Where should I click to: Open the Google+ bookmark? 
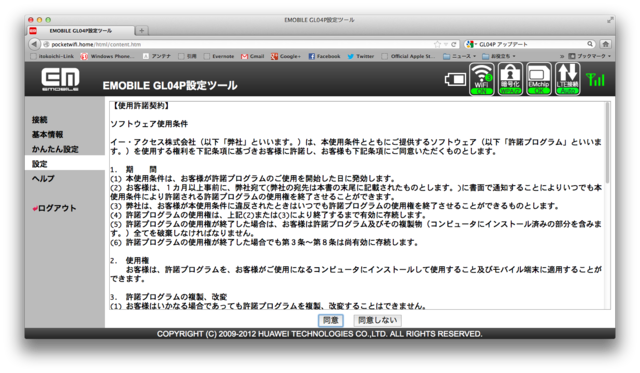286,56
